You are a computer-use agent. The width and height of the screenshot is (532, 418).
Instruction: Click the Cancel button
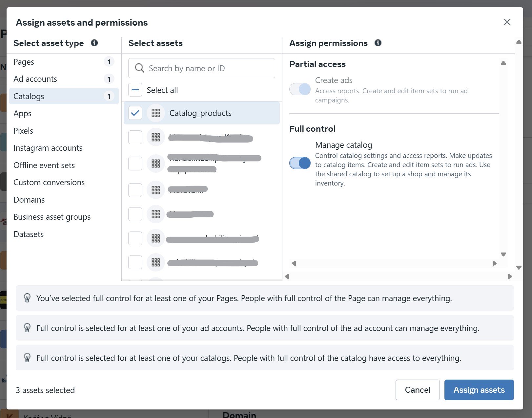[417, 390]
